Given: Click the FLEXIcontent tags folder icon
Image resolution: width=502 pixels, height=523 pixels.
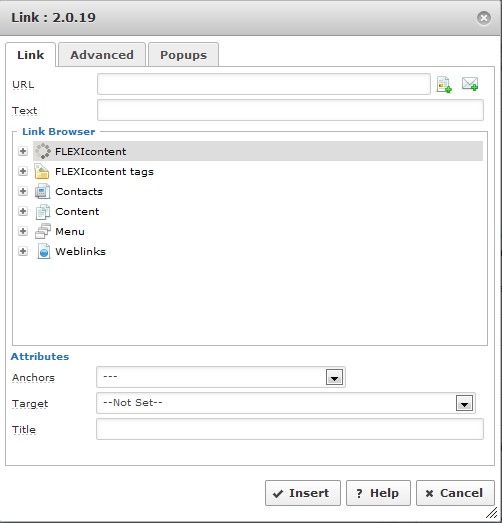Looking at the screenshot, I should click(42, 171).
